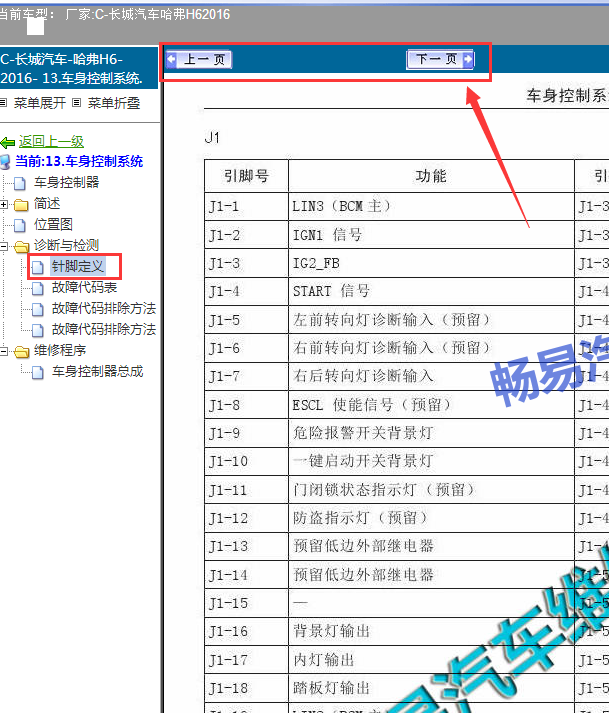Expand the 简述 folder plus toggle
This screenshot has height=713, width=609.
[x=4, y=205]
